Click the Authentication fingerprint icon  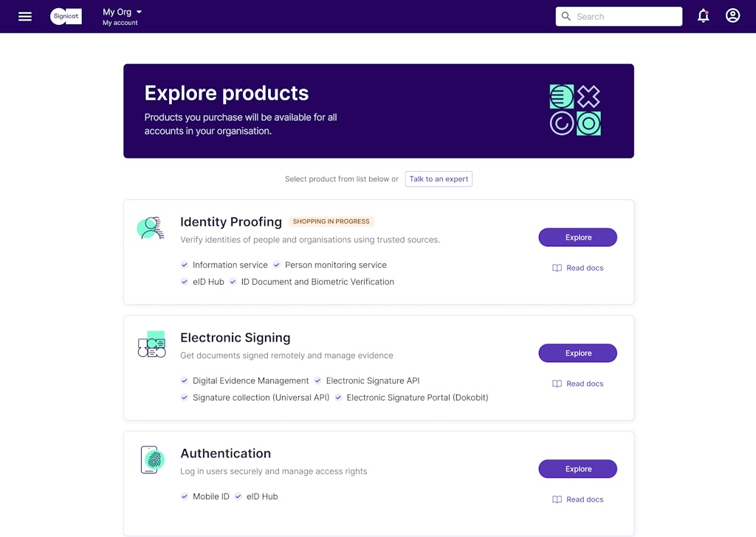[x=151, y=460]
